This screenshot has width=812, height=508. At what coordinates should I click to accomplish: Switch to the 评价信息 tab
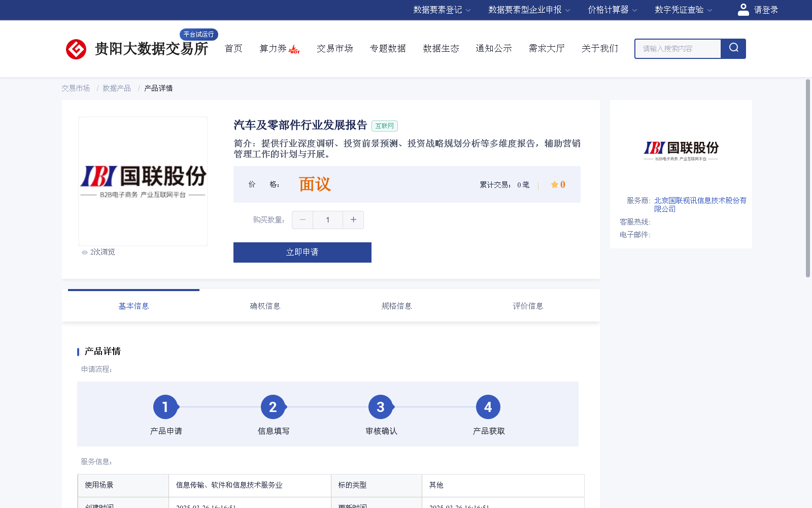click(x=528, y=306)
